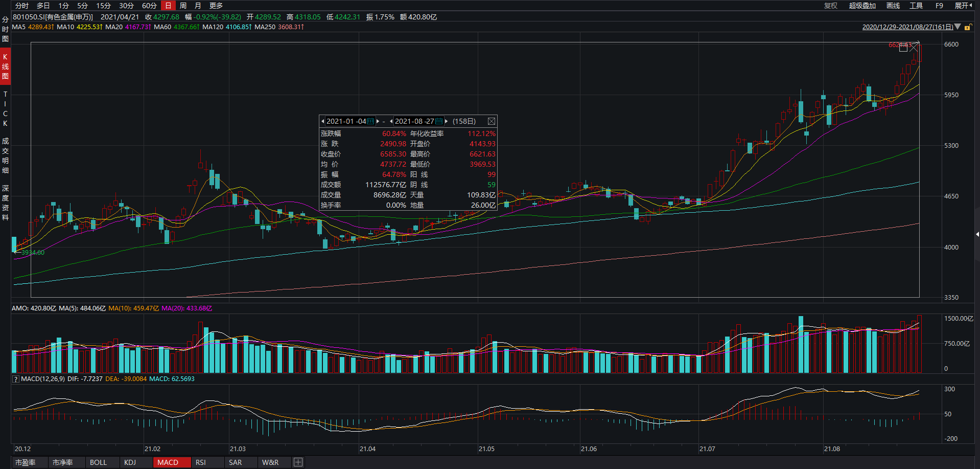Add a new indicator tab with plus

click(x=298, y=462)
